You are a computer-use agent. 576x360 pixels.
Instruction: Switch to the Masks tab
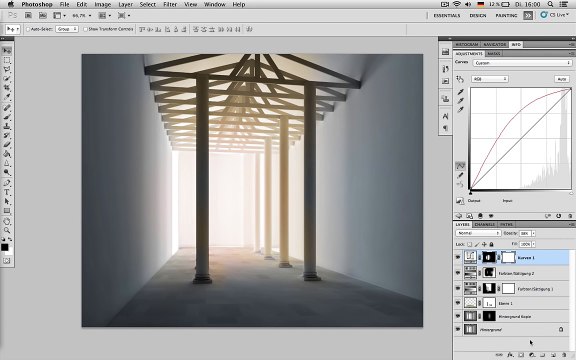point(493,54)
